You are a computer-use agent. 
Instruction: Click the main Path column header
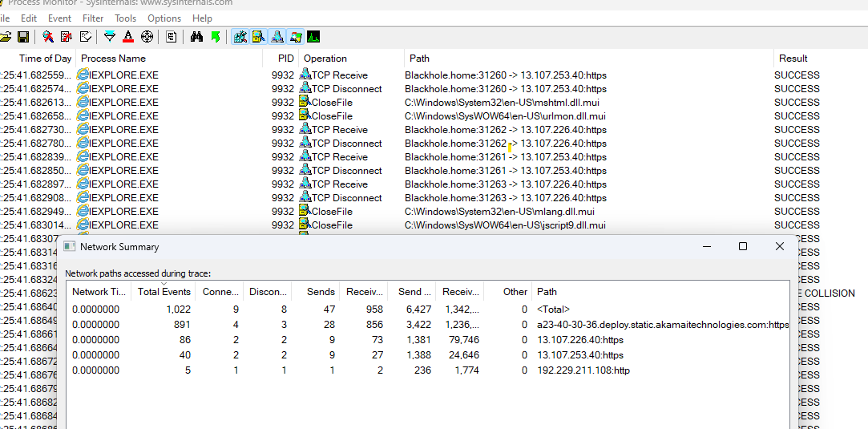pos(589,58)
